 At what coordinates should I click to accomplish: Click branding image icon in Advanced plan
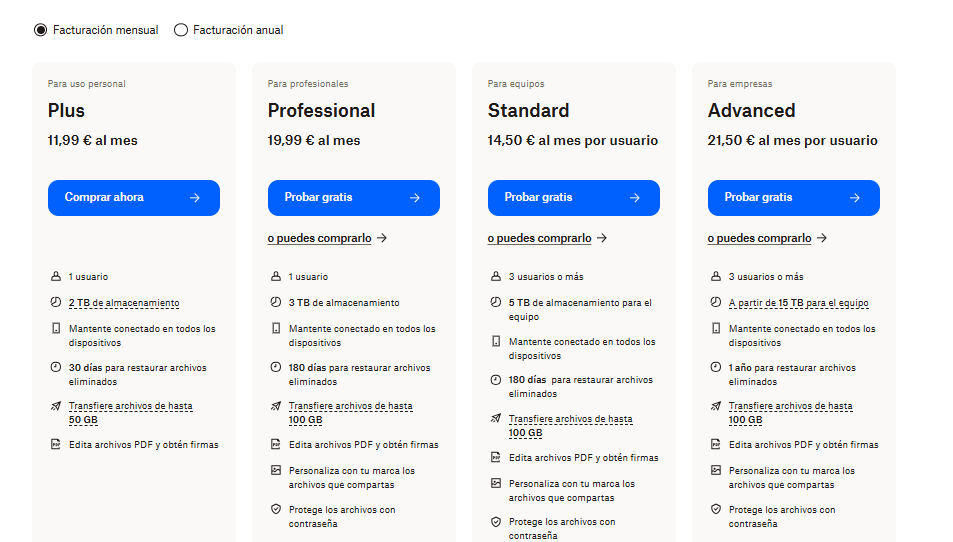[x=715, y=470]
